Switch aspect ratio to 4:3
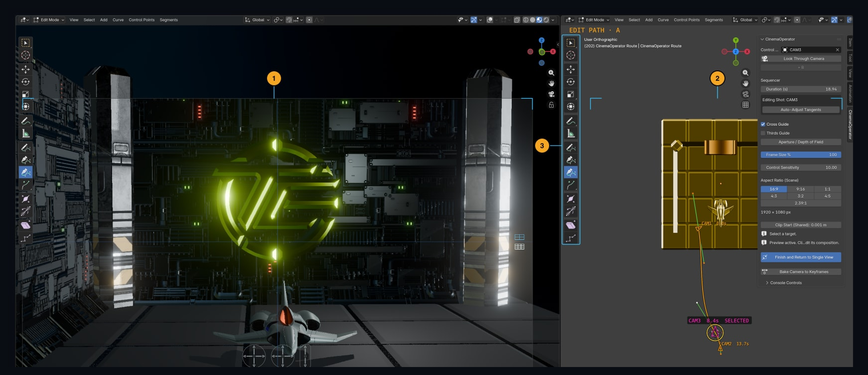The width and height of the screenshot is (868, 375). pyautogui.click(x=774, y=196)
